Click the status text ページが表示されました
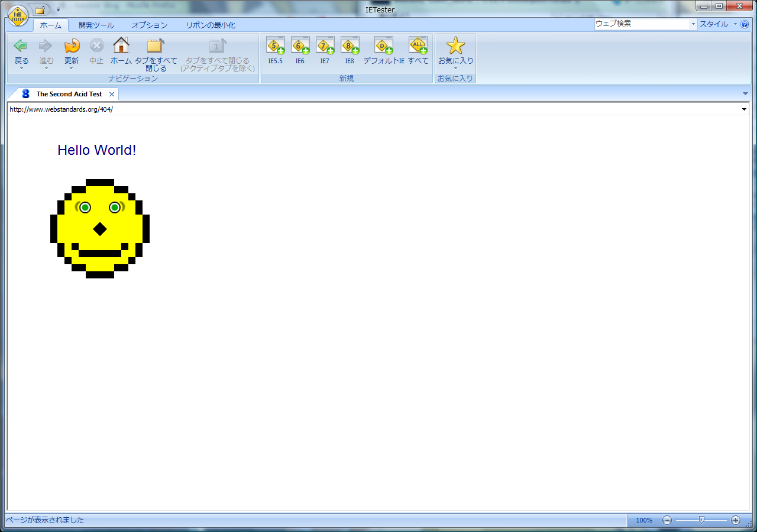 click(45, 520)
